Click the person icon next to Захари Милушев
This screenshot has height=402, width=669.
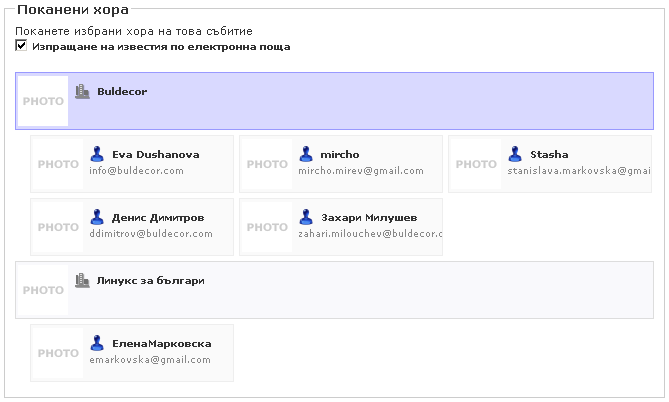pos(306,217)
